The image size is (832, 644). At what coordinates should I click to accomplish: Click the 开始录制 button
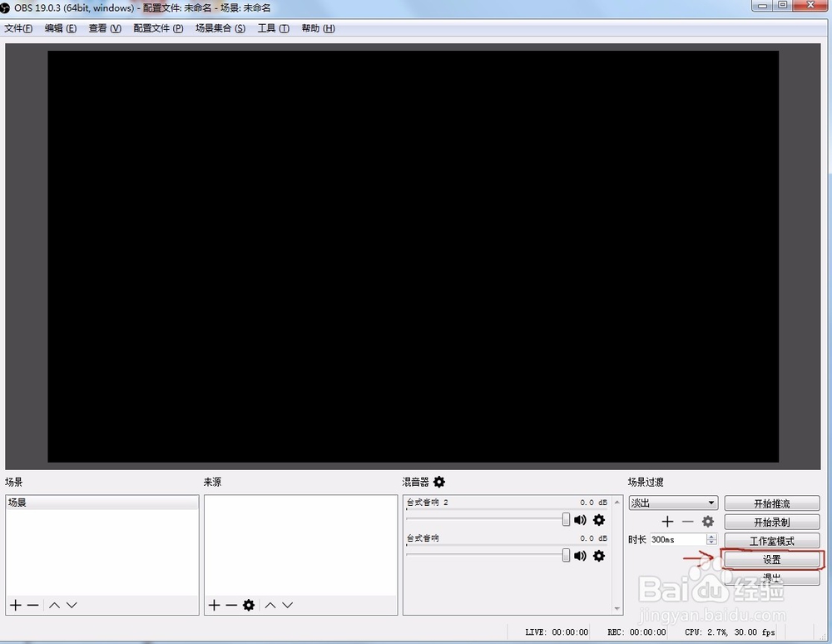point(772,522)
